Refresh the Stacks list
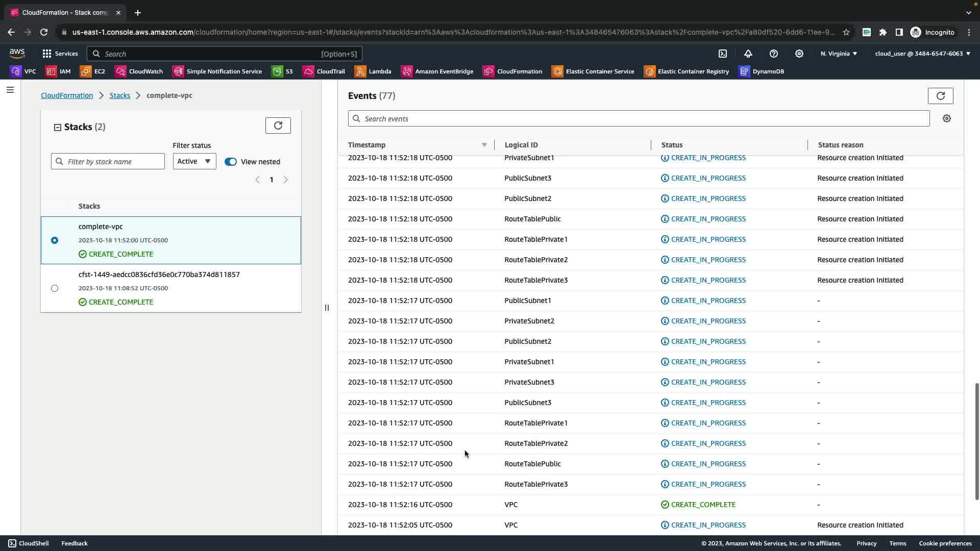 [278, 126]
